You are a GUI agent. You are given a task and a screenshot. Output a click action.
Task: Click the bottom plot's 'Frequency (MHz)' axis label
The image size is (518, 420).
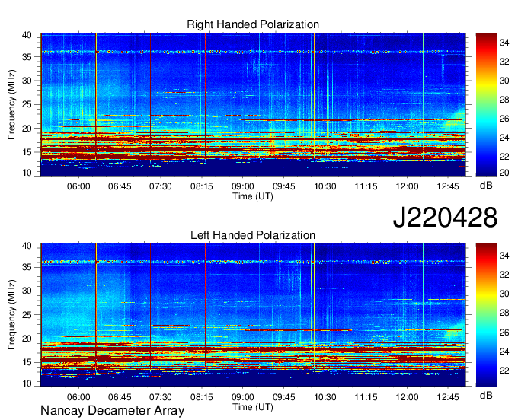[11, 315]
